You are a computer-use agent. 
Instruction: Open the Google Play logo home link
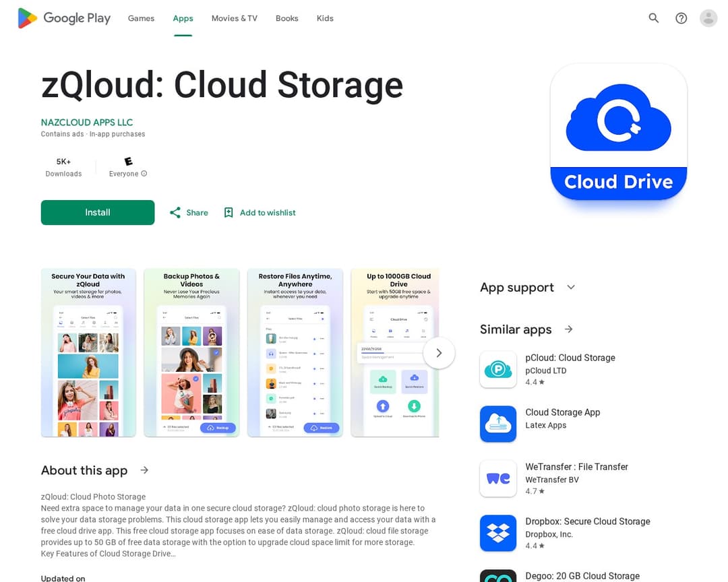coord(64,18)
